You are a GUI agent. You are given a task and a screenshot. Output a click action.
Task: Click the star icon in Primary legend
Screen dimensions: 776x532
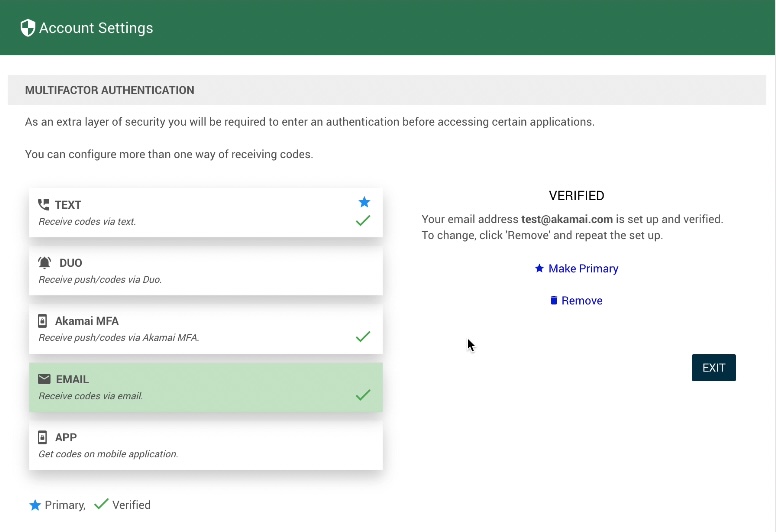(x=35, y=505)
